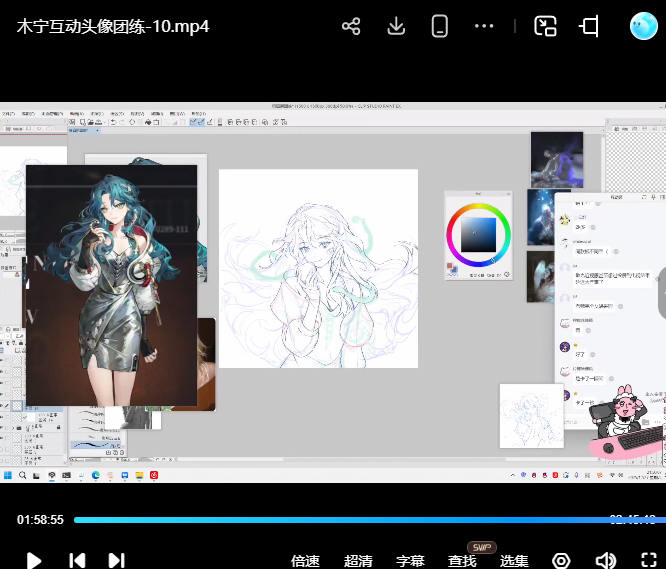Click the blue video progress bar
Image resolution: width=666 pixels, height=569 pixels.
[340, 520]
